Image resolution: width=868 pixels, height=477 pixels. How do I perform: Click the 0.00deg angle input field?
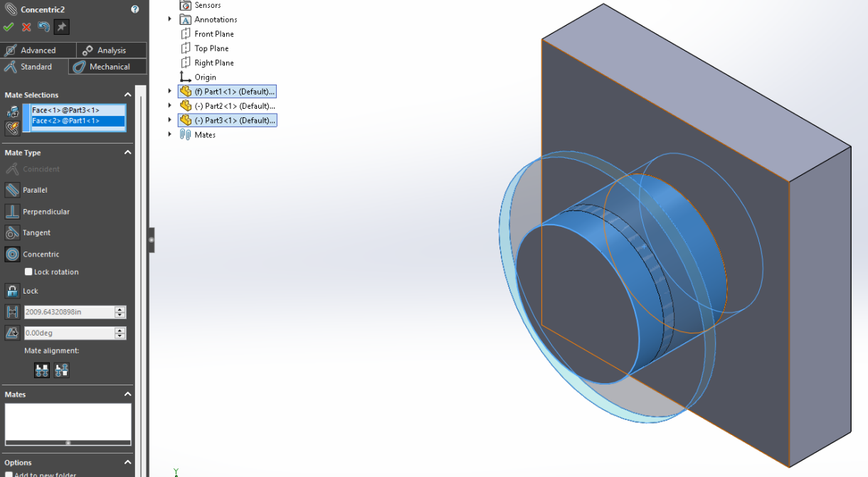(69, 333)
